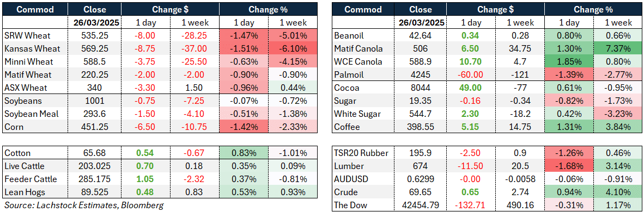
Task: Click the left table Close header
Action: [94, 9]
